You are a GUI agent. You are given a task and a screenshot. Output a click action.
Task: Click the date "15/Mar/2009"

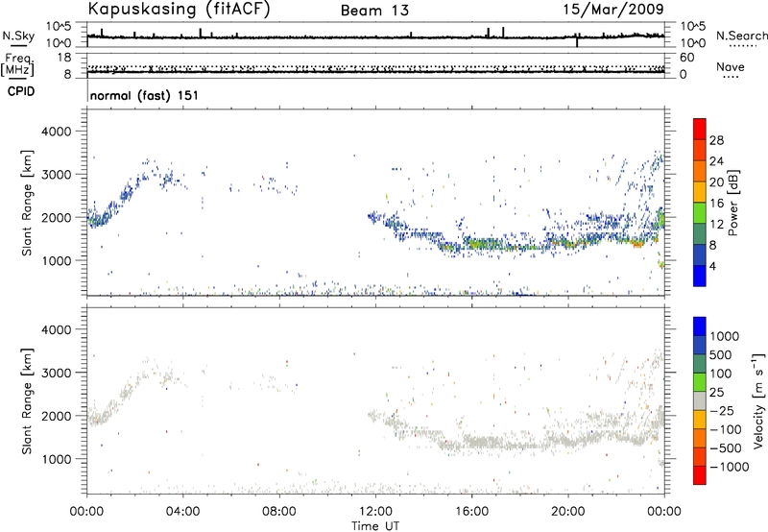(613, 9)
